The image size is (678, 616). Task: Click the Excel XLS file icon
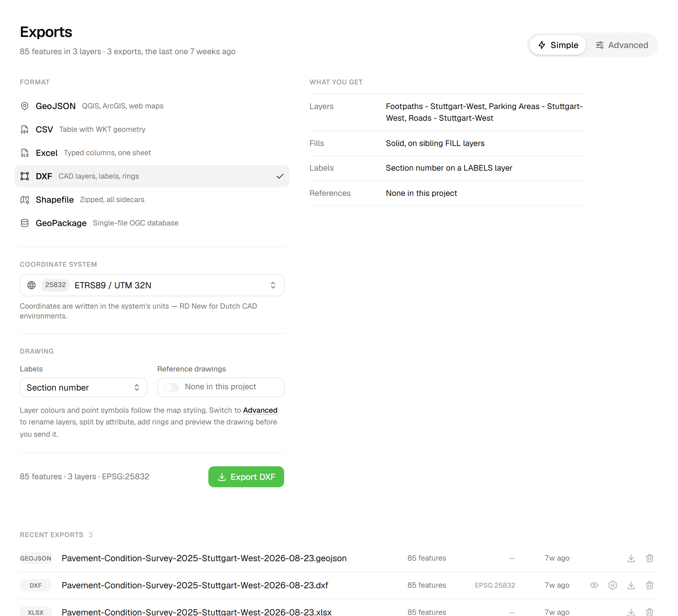(x=25, y=153)
